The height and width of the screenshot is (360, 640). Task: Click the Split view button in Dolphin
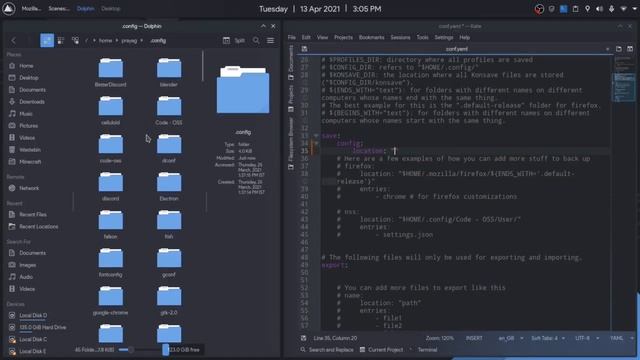[234, 40]
